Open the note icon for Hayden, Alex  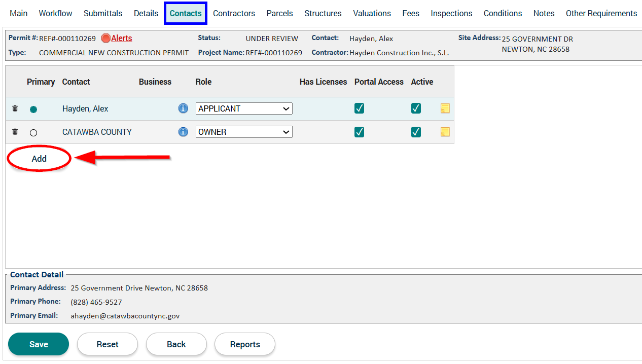445,108
